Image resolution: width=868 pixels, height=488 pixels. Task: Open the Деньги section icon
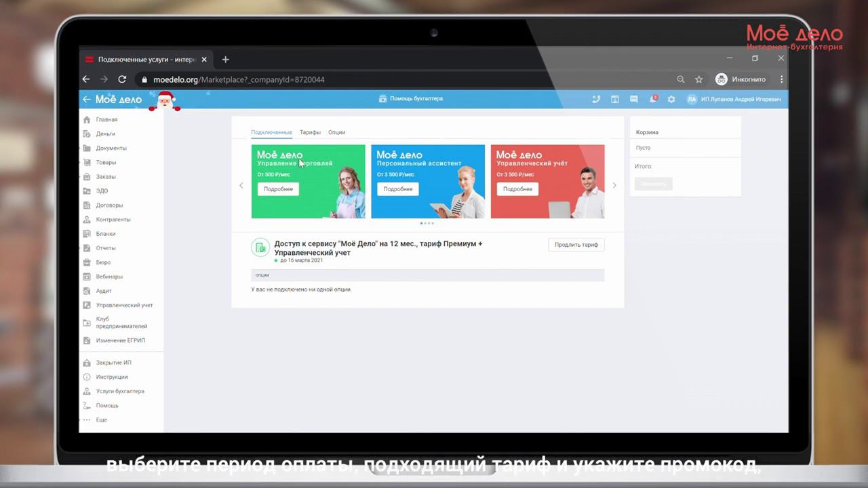(x=87, y=134)
